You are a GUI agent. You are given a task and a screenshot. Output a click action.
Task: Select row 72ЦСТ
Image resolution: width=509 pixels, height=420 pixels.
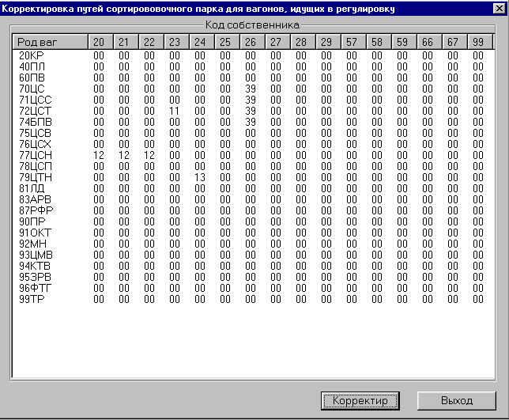253,111
